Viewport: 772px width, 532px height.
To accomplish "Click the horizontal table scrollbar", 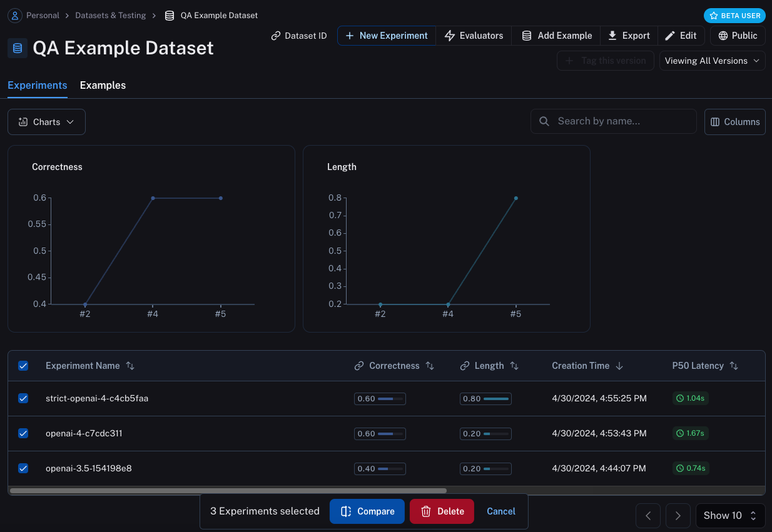I will pos(228,491).
